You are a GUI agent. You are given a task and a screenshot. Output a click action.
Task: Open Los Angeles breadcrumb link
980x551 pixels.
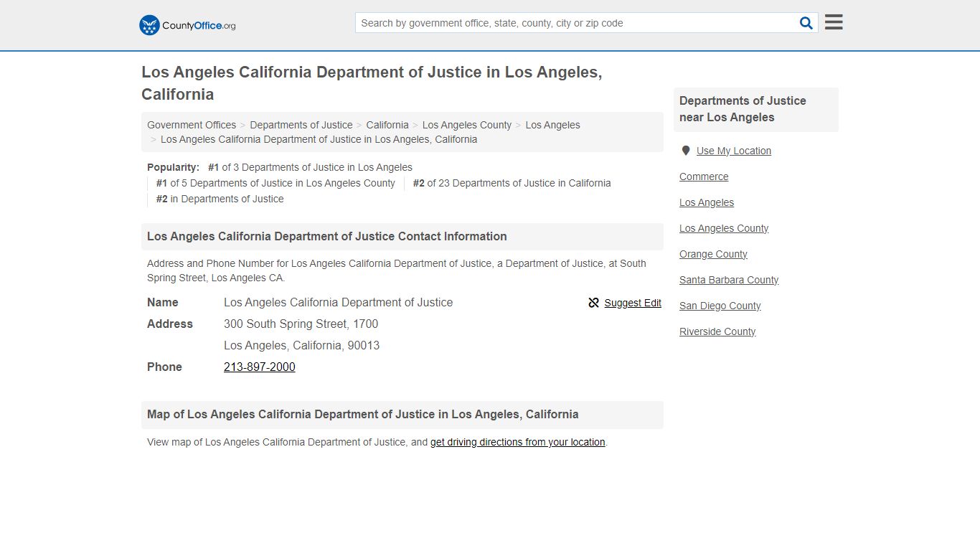552,125
